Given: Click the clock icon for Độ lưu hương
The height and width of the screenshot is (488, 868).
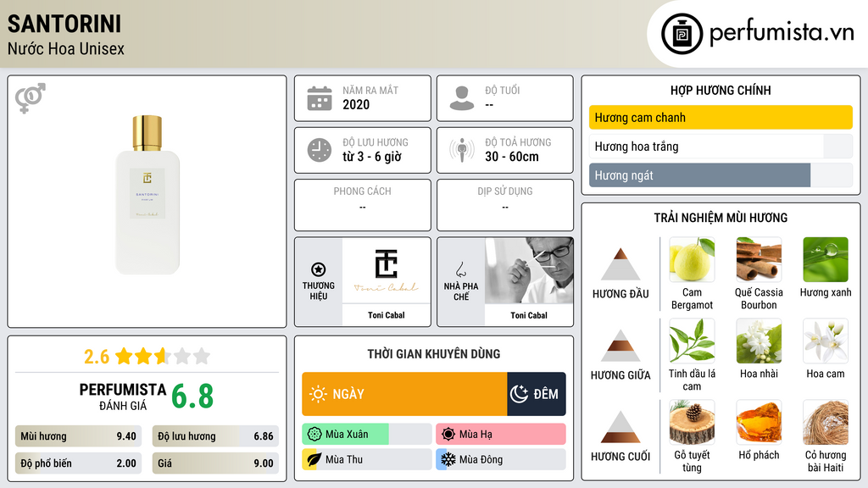Looking at the screenshot, I should coord(320,150).
